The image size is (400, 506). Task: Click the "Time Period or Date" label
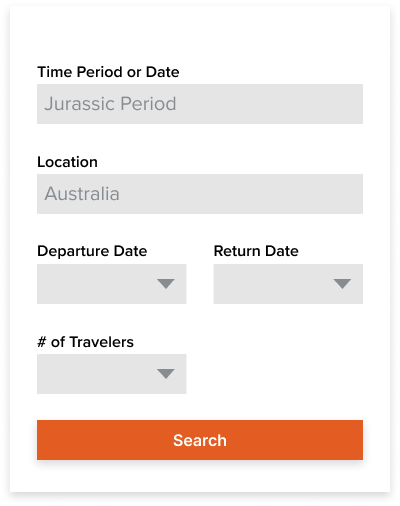[108, 72]
